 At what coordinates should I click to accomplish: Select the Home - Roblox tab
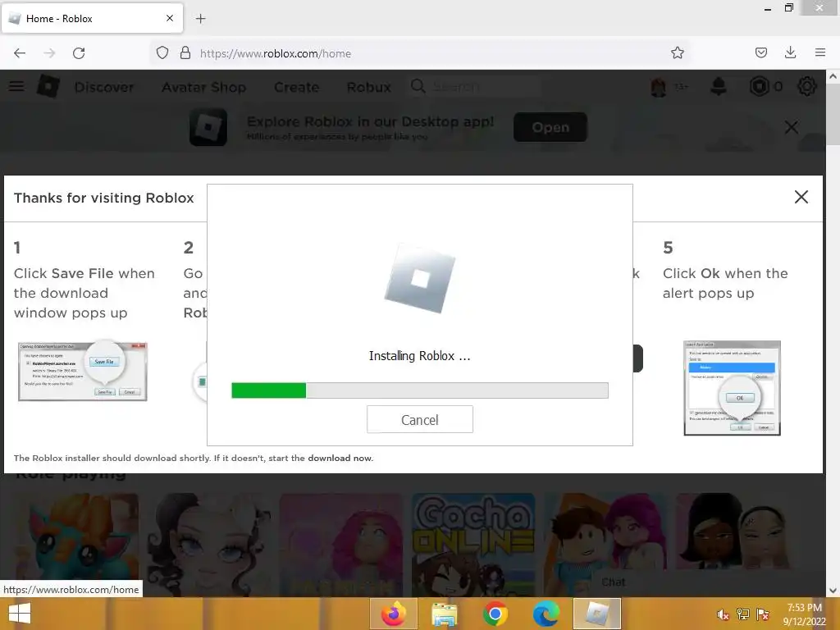[x=92, y=18]
